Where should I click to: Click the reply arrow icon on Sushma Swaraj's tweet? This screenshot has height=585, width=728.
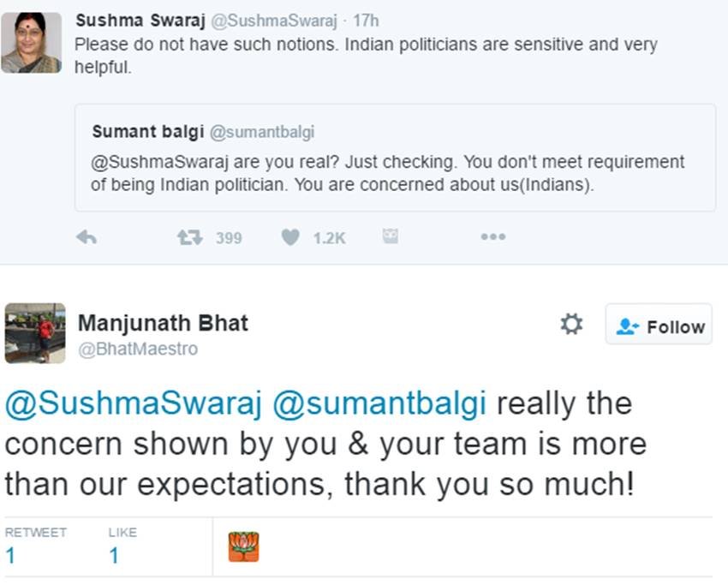[x=87, y=237]
